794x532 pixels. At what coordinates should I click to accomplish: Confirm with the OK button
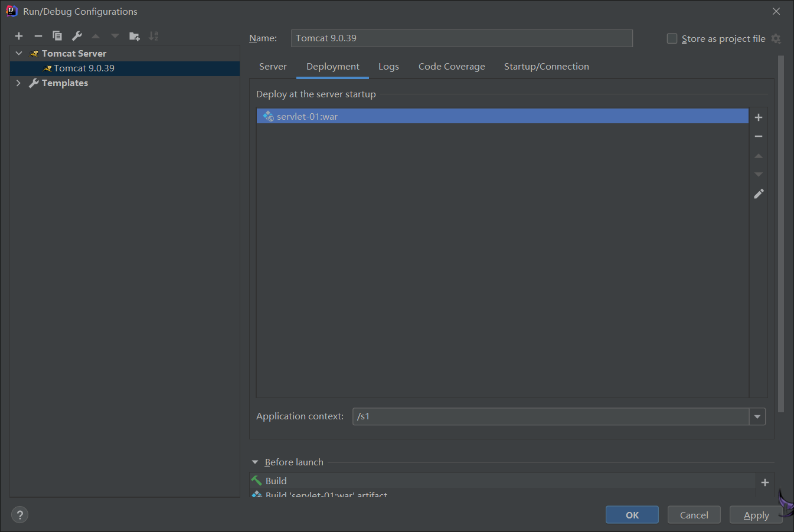click(x=632, y=515)
